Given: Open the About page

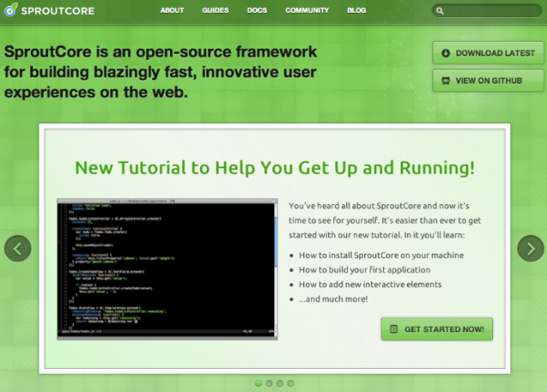Looking at the screenshot, I should pos(172,11).
